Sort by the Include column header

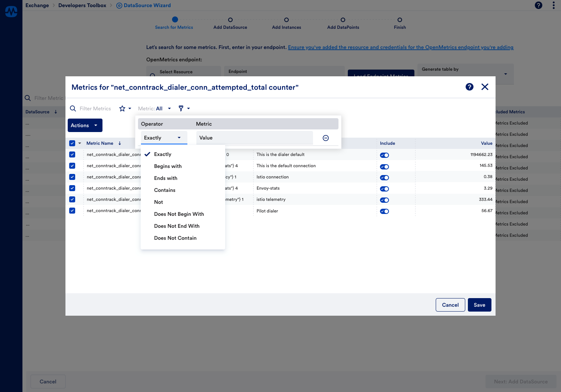coord(387,143)
